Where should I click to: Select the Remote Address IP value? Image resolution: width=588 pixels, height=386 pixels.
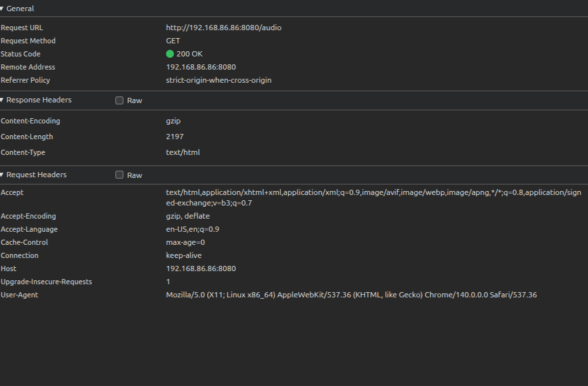tap(201, 67)
